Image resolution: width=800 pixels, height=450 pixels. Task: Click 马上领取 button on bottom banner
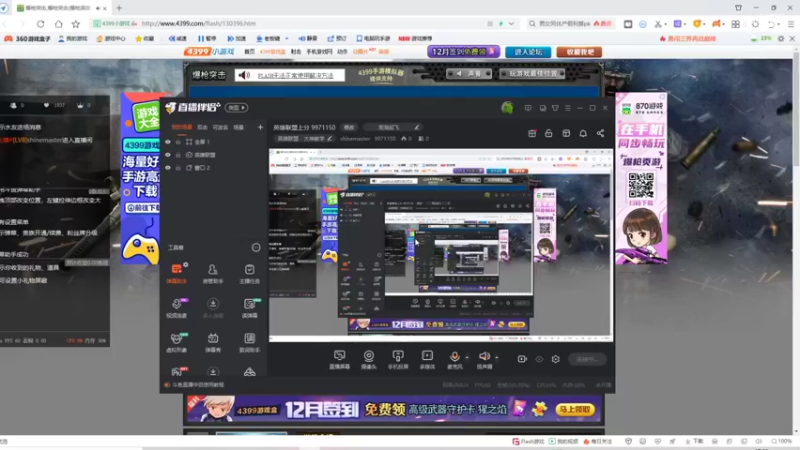pyautogui.click(x=574, y=409)
